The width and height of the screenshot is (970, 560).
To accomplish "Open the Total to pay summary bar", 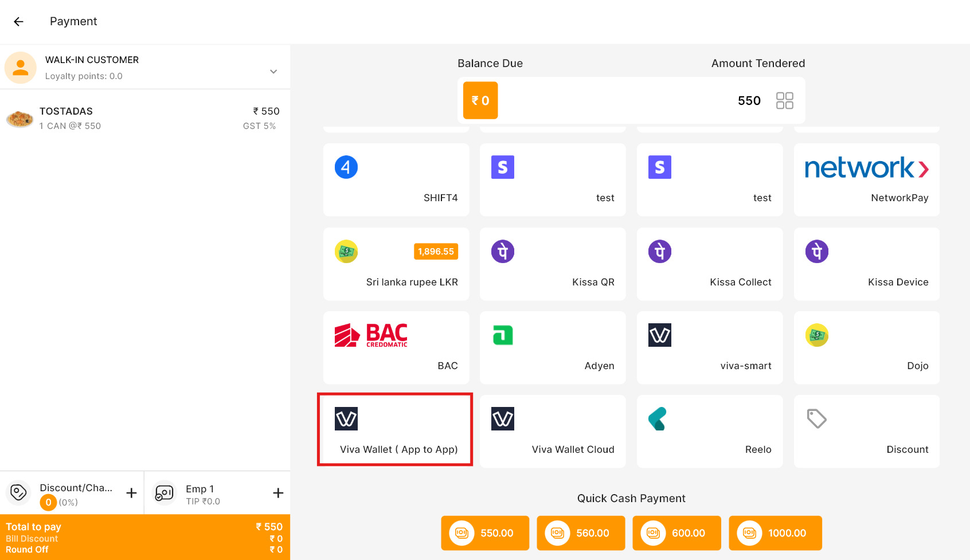I will coord(145,537).
